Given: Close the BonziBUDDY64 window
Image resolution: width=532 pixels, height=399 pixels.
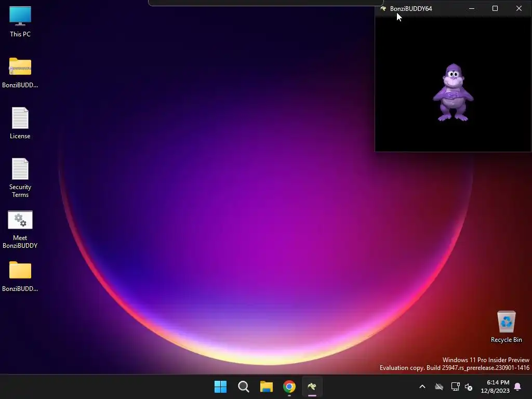Looking at the screenshot, I should 519,8.
